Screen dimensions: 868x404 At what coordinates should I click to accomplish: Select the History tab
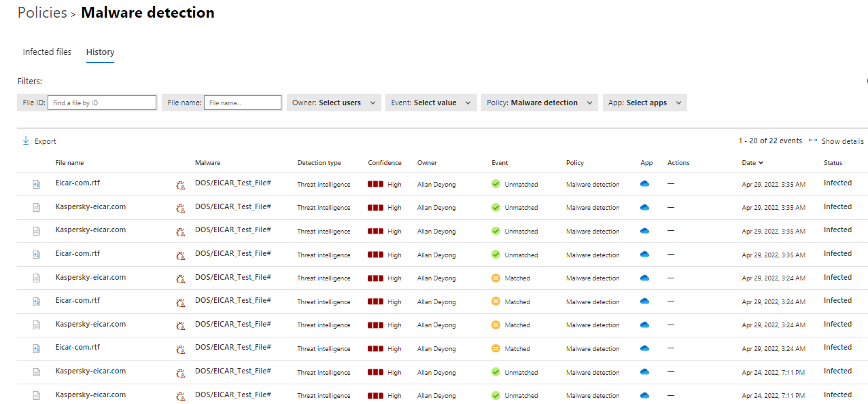point(100,52)
